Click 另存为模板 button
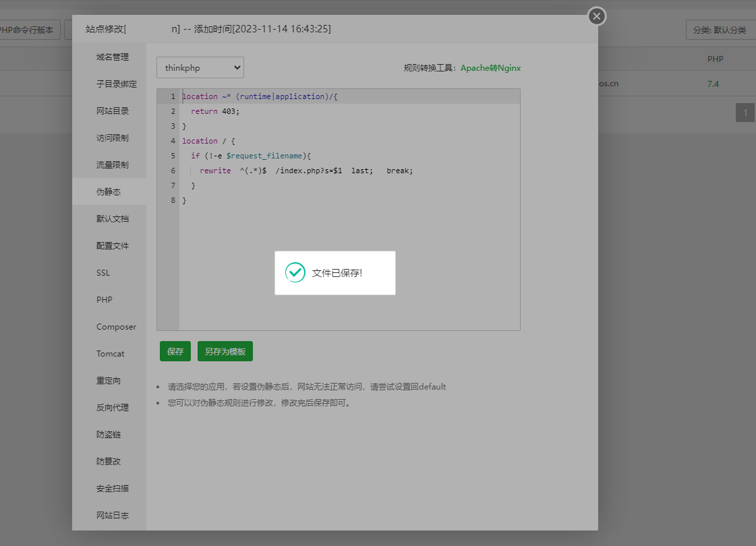Screen dimensions: 756x546 [x=225, y=351]
